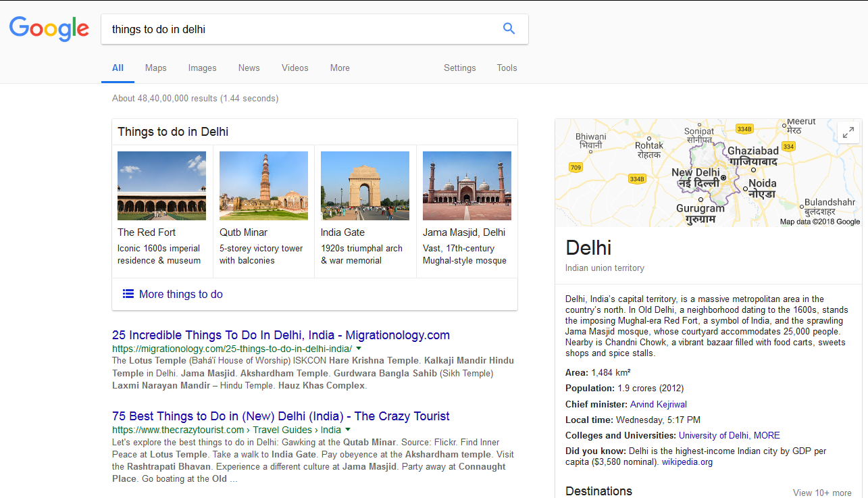This screenshot has height=498, width=868.
Task: Open the More search menu
Action: (x=340, y=68)
